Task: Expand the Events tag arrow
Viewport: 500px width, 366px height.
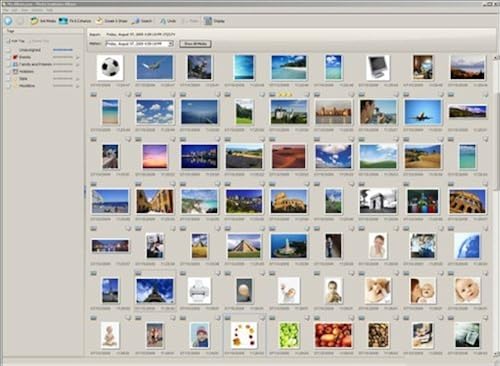Action: (x=77, y=57)
